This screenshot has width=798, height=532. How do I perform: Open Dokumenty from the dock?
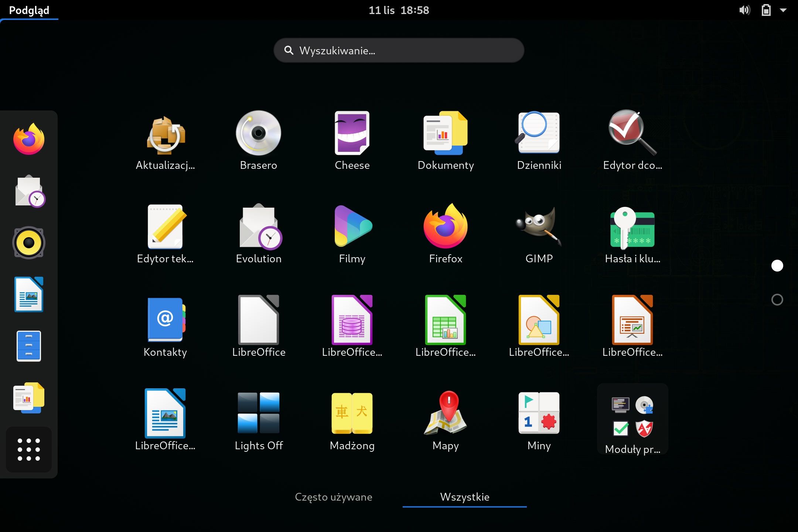tap(29, 398)
